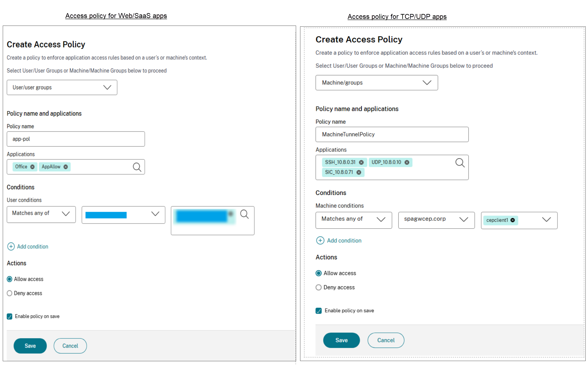
Task: Remove the SIC_10.8.0.71 application tag
Action: click(359, 172)
